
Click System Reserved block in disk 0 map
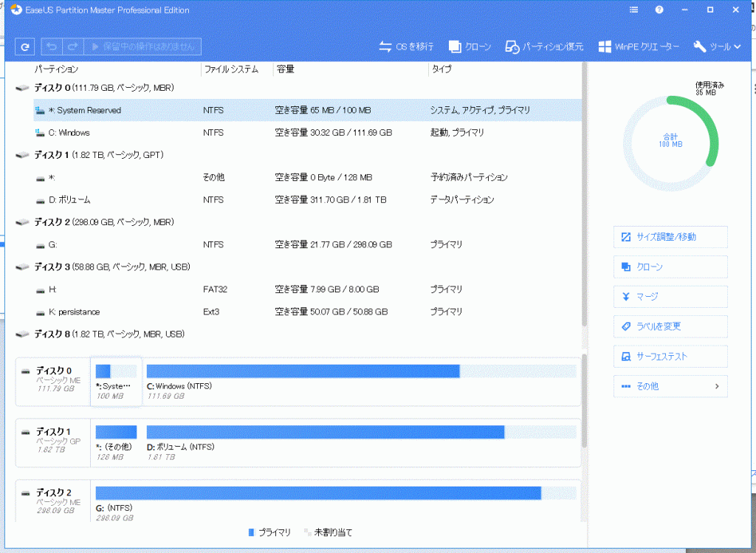tap(116, 382)
